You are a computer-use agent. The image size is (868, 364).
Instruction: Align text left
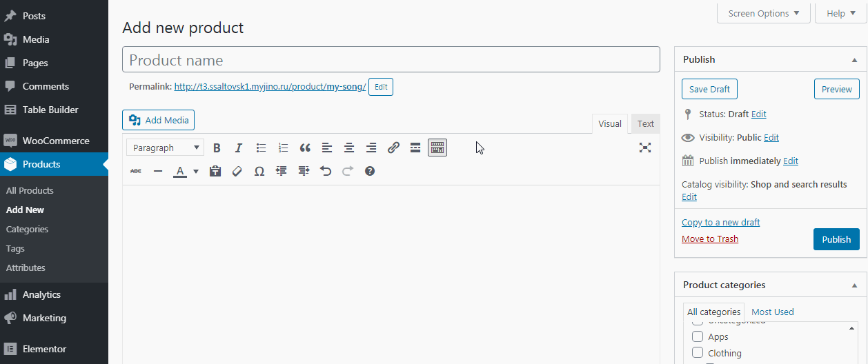(x=327, y=148)
